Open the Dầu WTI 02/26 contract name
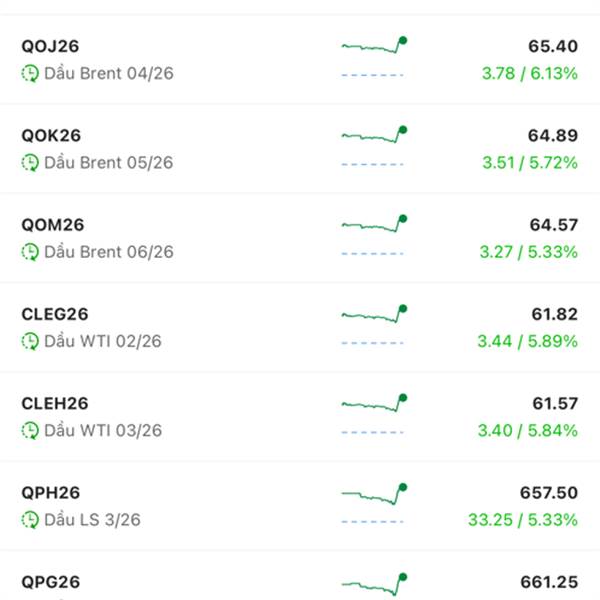 (x=103, y=341)
